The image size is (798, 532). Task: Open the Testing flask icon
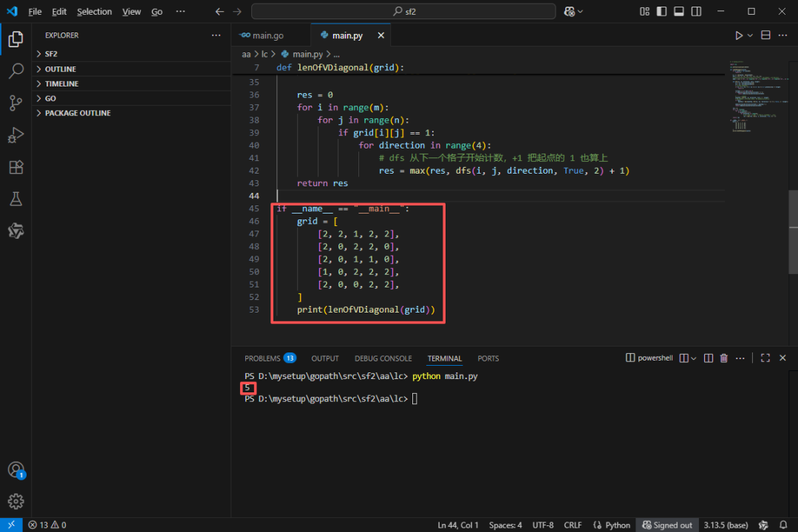click(16, 199)
